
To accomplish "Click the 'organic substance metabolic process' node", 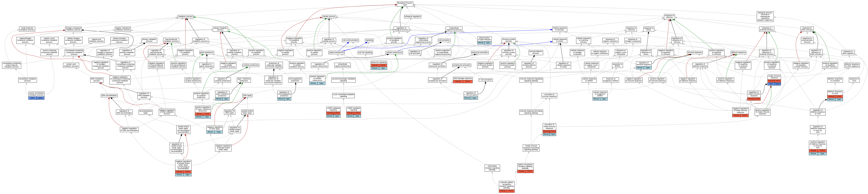I will (x=123, y=29).
